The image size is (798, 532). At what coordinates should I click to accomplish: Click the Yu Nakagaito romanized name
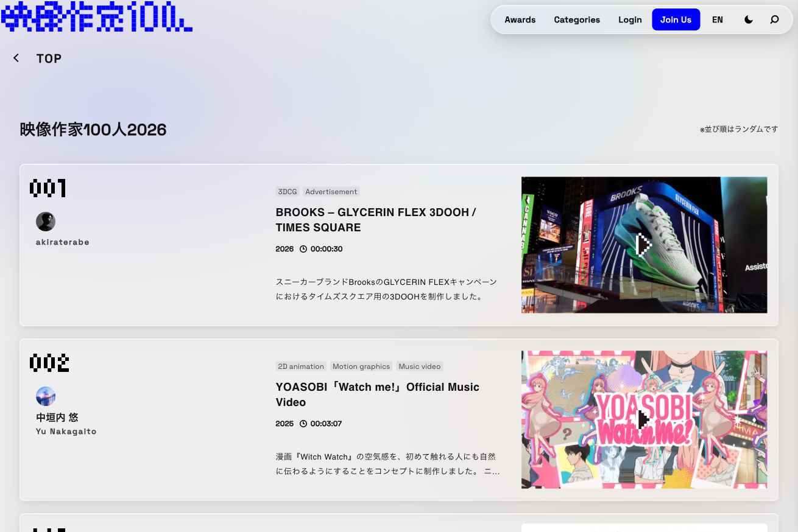tap(66, 432)
